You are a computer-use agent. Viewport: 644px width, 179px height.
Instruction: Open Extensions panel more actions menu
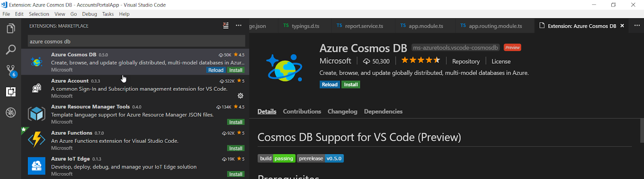click(239, 25)
